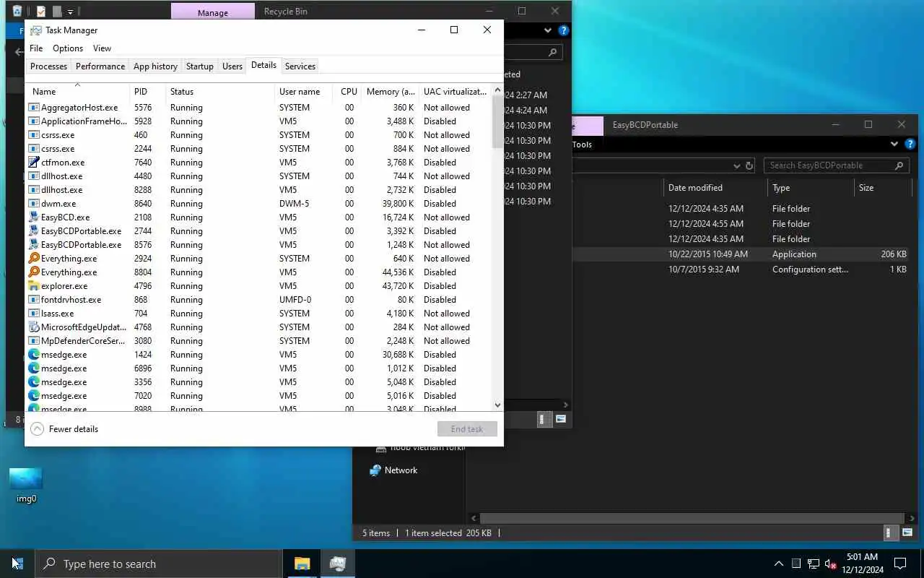The width and height of the screenshot is (924, 578).
Task: Open the View menu in Task Manager
Action: tap(102, 48)
